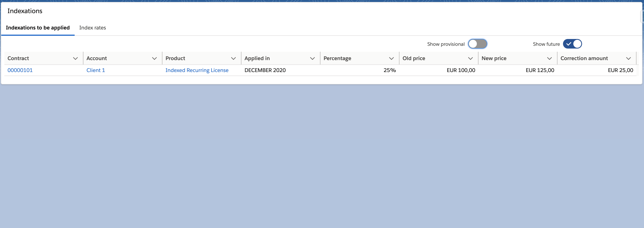Viewport: 644px width, 228px height.
Task: Click the EUR 125,00 new price cell
Action: pyautogui.click(x=540, y=70)
